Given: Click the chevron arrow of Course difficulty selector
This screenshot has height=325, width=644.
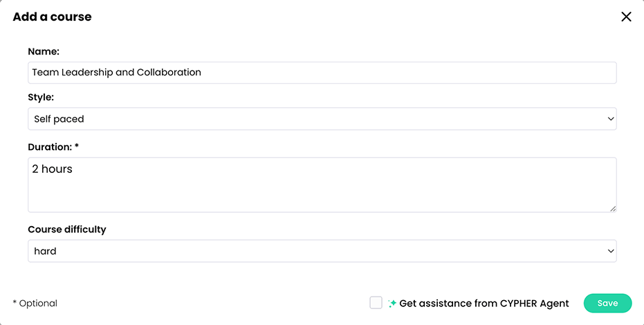Looking at the screenshot, I should [x=610, y=251].
